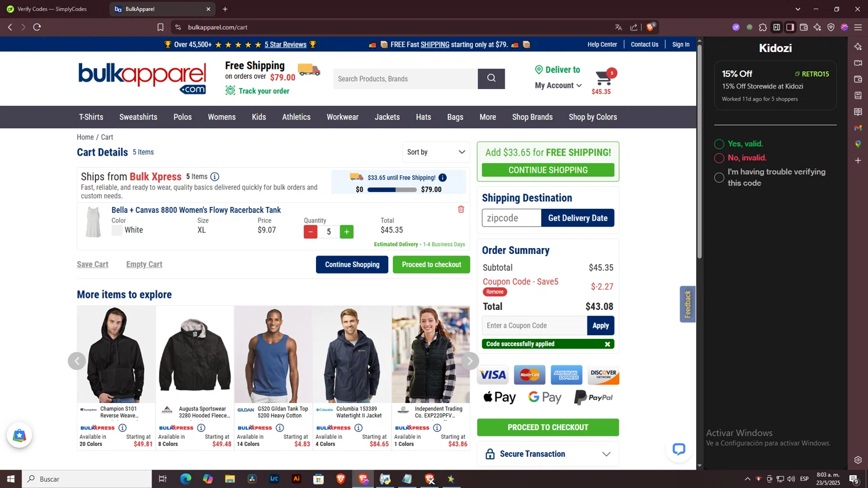Open the shopping cart icon
This screenshot has height=488, width=868.
point(605,77)
